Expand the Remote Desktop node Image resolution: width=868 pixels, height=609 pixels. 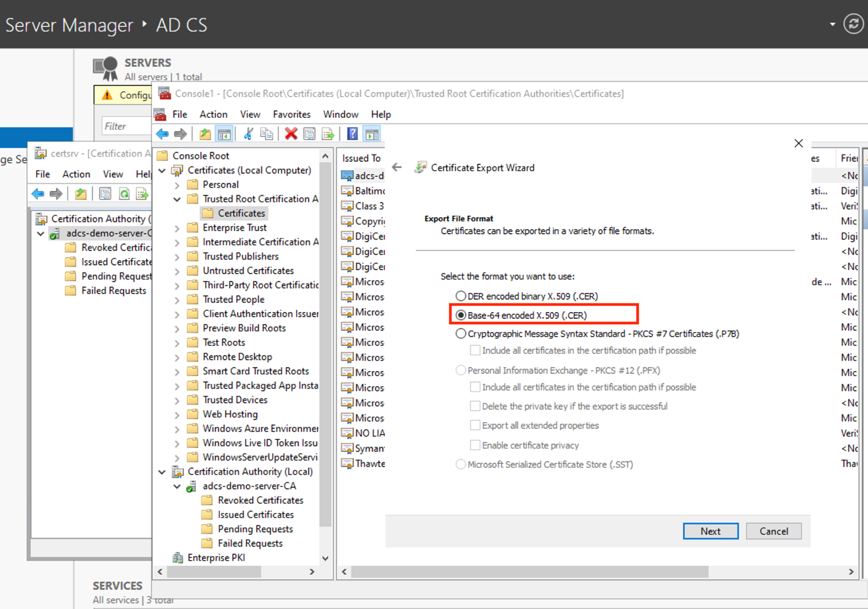pyautogui.click(x=177, y=357)
